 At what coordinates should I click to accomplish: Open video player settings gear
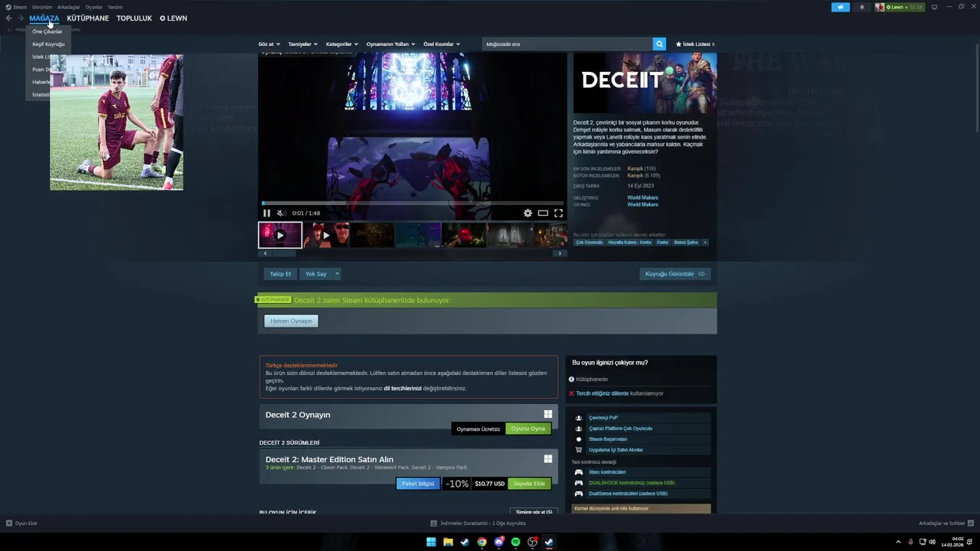coord(528,214)
